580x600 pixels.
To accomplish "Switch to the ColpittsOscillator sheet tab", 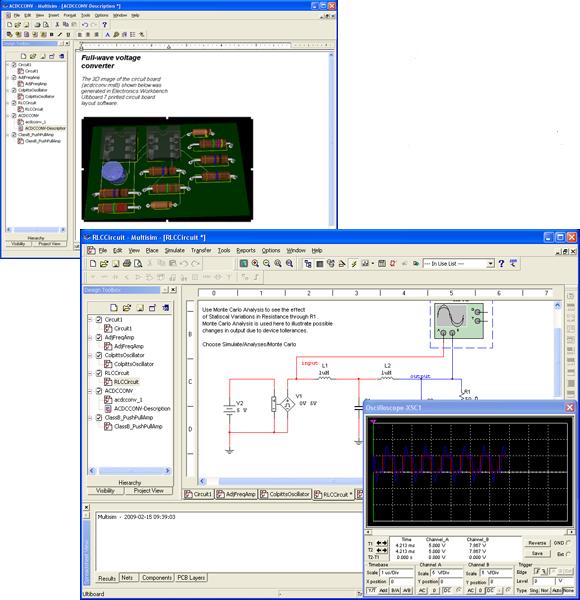I will coord(285,494).
